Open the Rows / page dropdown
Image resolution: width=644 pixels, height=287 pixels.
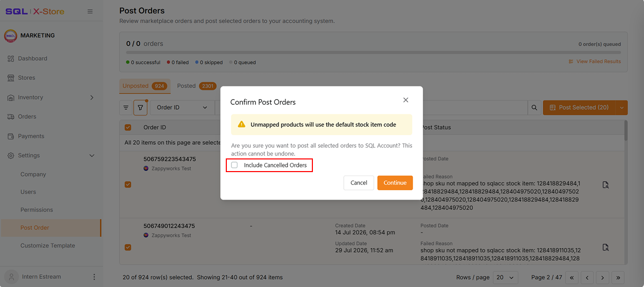pos(505,277)
